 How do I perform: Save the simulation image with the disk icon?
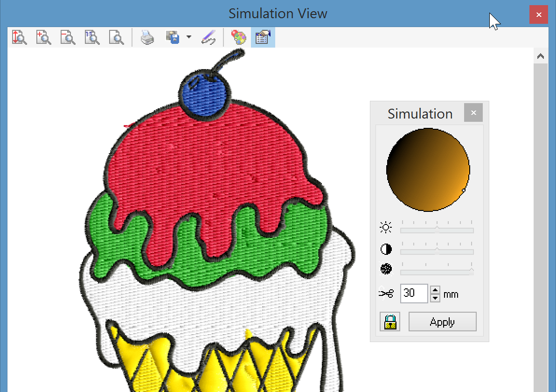[173, 37]
